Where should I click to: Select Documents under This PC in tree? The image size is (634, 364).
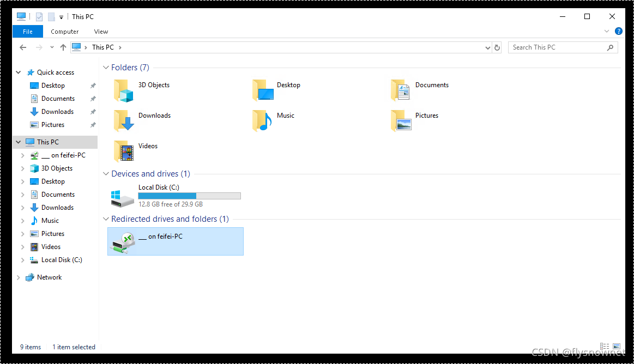point(57,195)
